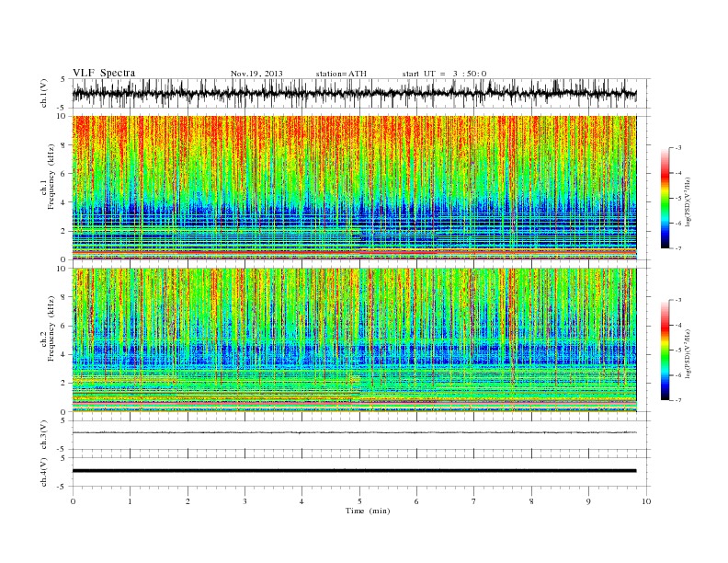Click the "1" tick on the time axis
Viewport: 728px width, 563px height.
(130, 501)
